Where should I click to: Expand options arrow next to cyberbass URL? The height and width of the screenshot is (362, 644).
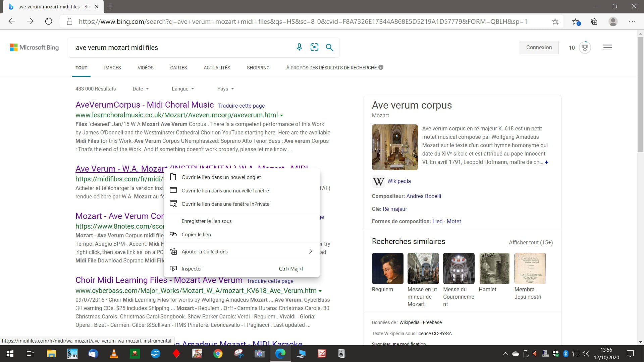pos(320,291)
